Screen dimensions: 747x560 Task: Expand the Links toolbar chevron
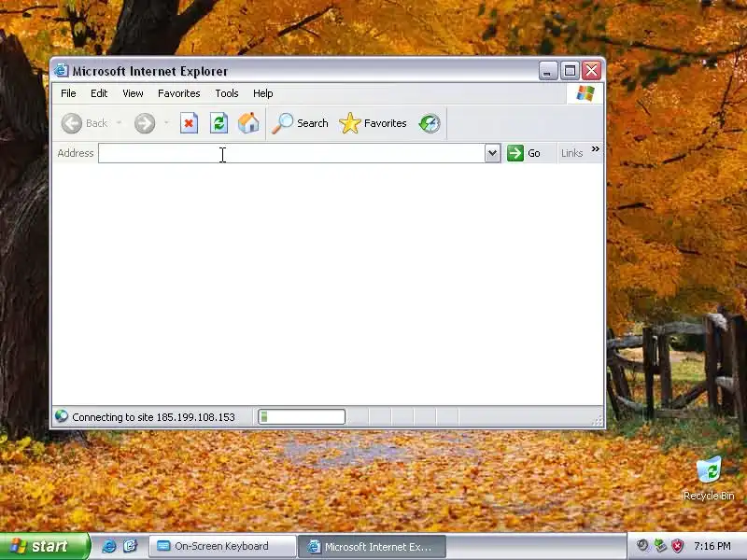pyautogui.click(x=595, y=149)
